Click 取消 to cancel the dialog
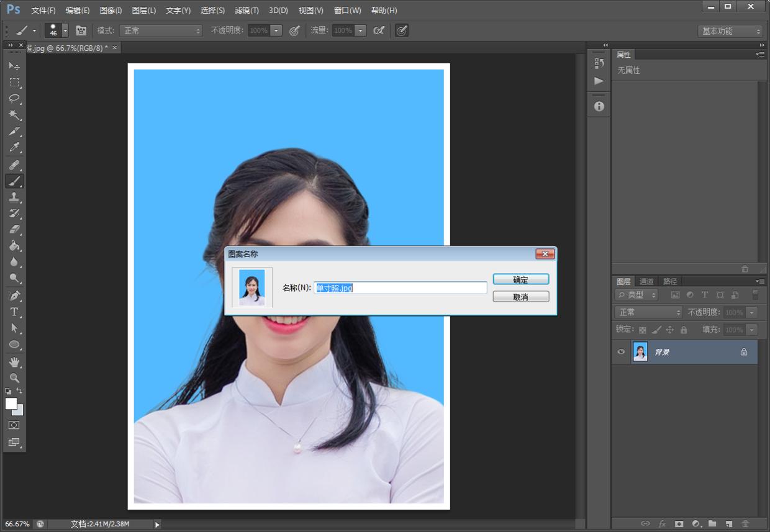Image resolution: width=770 pixels, height=532 pixels. 520,297
